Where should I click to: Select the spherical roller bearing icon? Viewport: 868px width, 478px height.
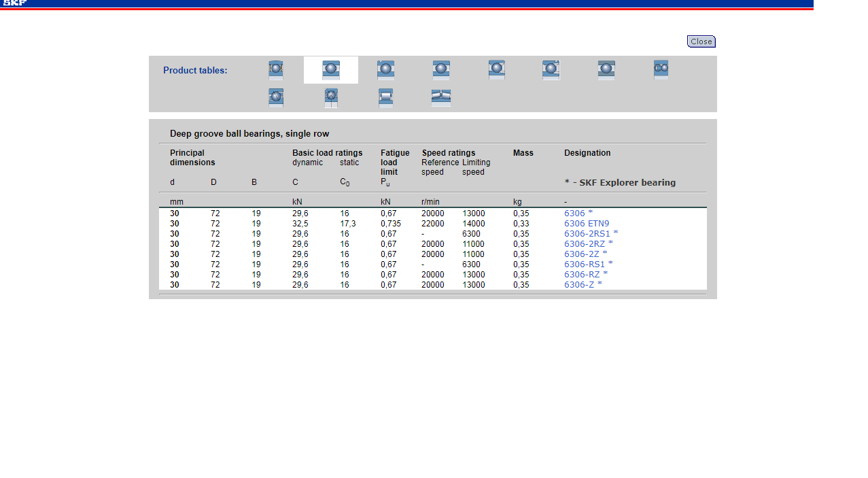441,98
